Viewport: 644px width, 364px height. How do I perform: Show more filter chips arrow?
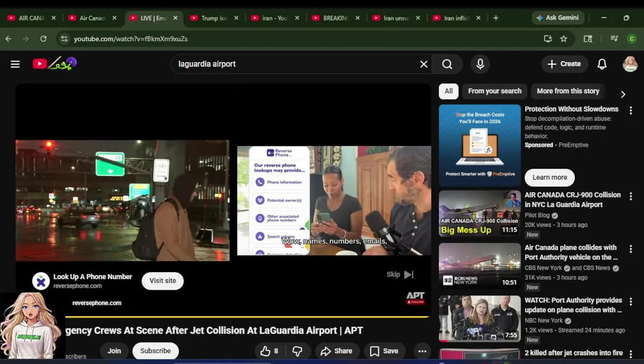pos(623,94)
